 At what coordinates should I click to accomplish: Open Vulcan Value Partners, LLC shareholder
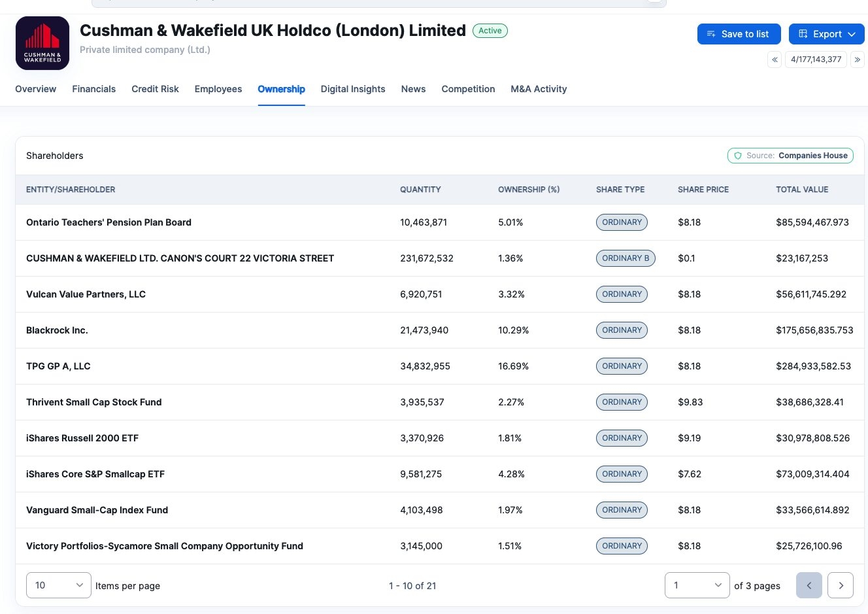click(x=86, y=294)
